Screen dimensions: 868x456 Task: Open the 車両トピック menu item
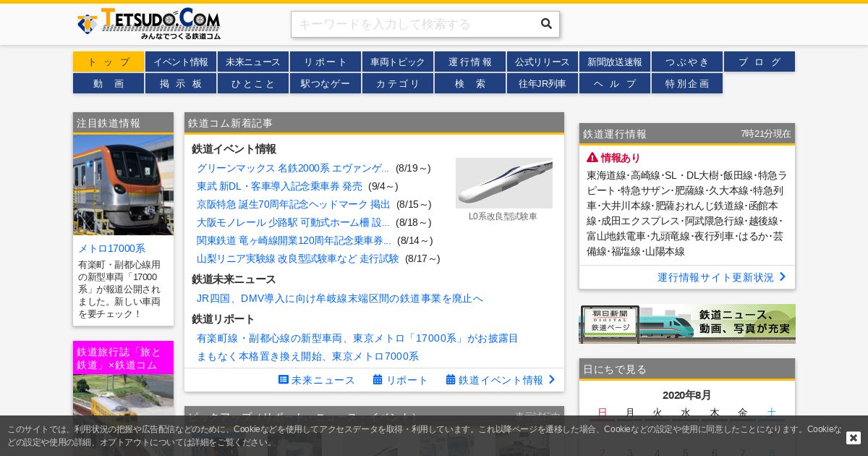click(x=398, y=62)
